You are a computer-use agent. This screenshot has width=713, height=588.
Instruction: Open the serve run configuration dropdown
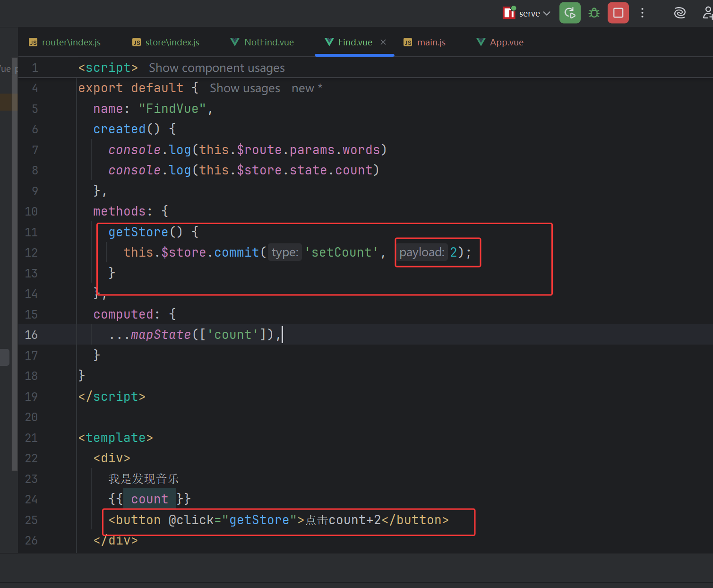tap(527, 13)
